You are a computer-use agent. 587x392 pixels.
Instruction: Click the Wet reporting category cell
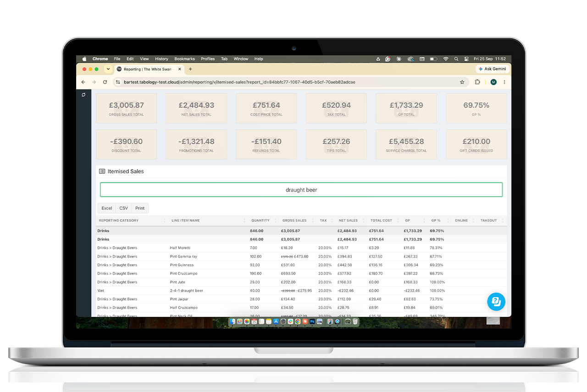(100, 291)
